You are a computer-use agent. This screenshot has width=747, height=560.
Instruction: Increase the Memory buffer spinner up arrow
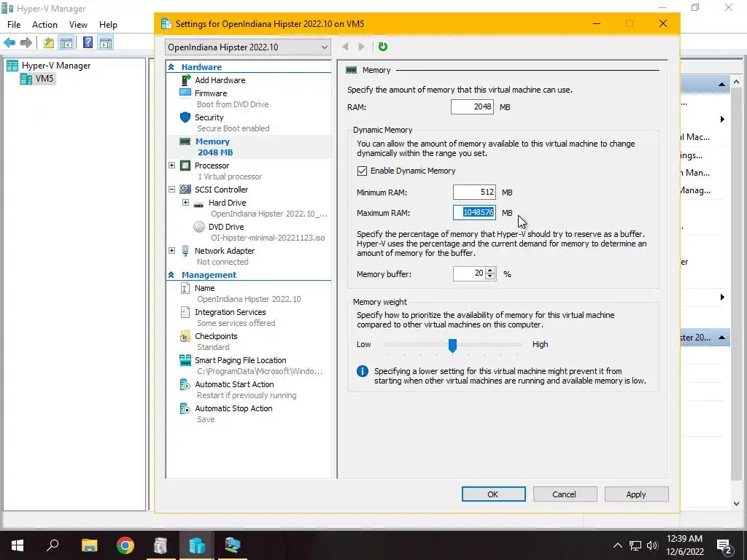[x=490, y=271]
